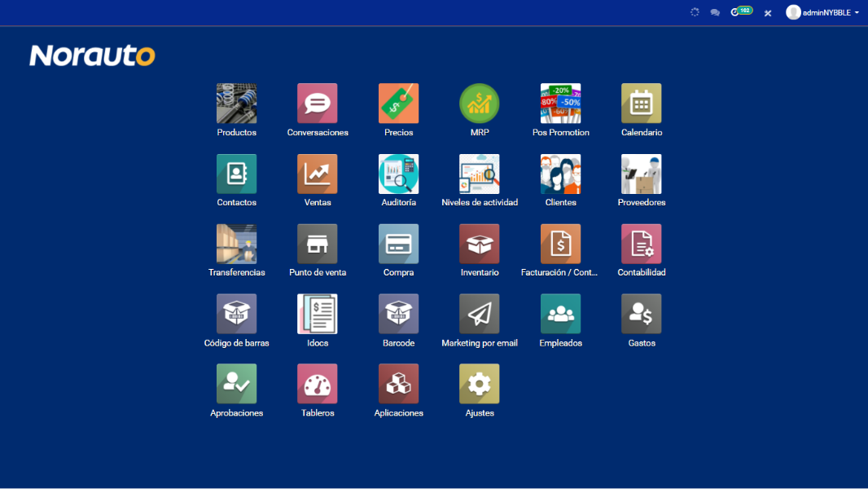This screenshot has height=489, width=868.
Task: Click the tools wrench icon in top bar
Action: [768, 13]
